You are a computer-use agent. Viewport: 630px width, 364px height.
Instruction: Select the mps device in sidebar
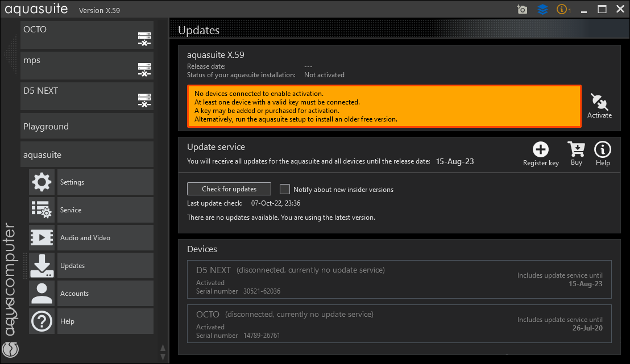point(87,65)
